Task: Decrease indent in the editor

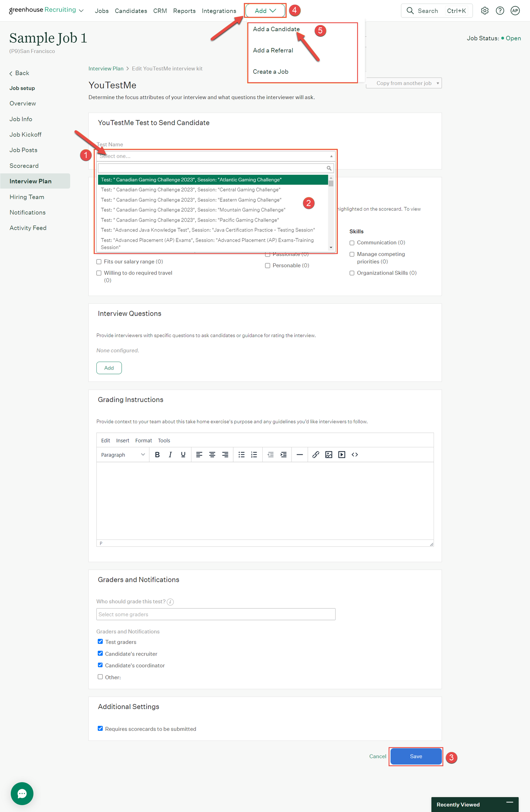Action: click(271, 454)
